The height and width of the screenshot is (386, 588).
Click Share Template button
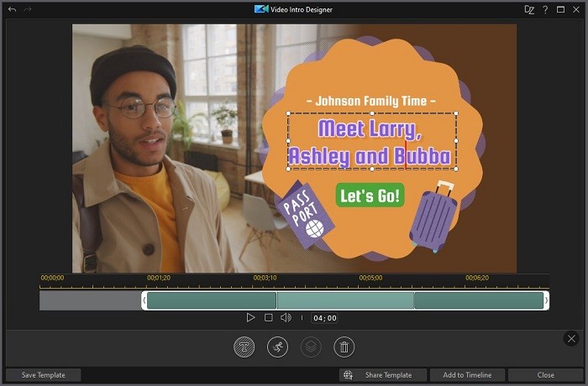pos(383,375)
